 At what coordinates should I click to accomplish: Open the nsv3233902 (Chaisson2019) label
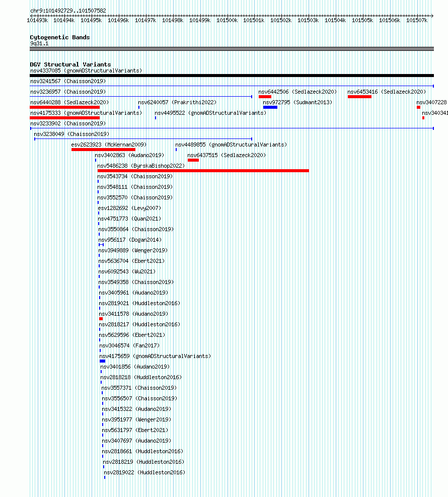68,123
